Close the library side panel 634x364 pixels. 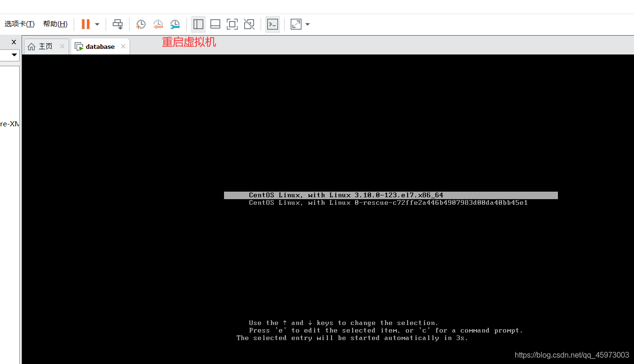[14, 42]
